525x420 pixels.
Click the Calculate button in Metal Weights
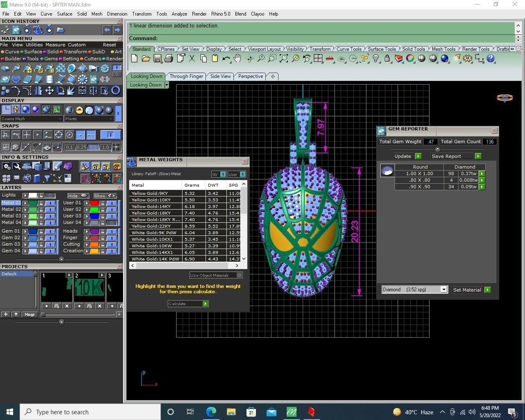pos(188,304)
